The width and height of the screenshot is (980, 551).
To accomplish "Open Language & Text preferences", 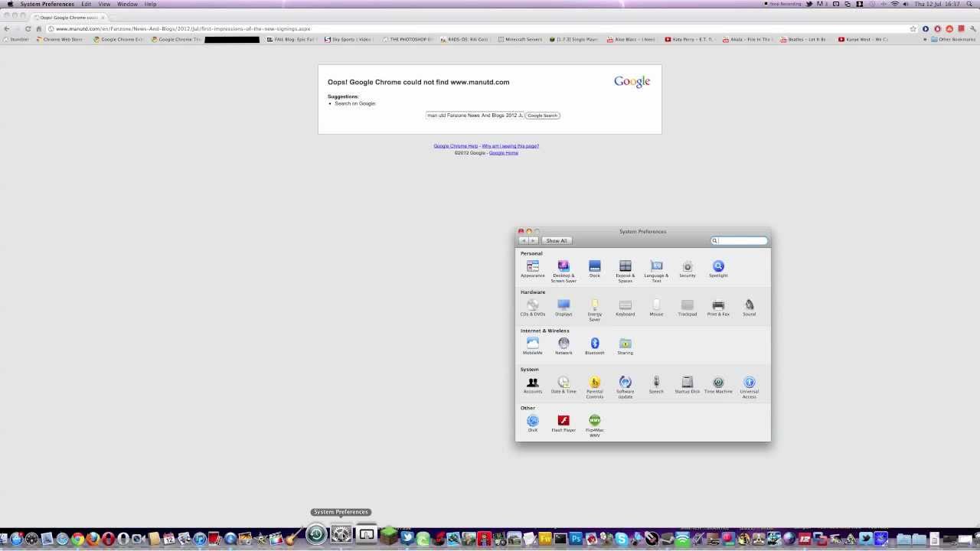I will point(656,271).
